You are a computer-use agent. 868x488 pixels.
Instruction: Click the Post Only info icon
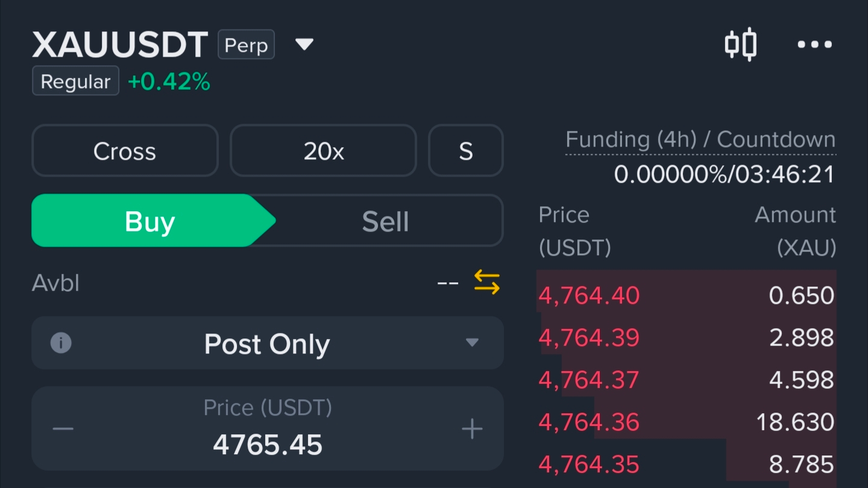pos(61,343)
